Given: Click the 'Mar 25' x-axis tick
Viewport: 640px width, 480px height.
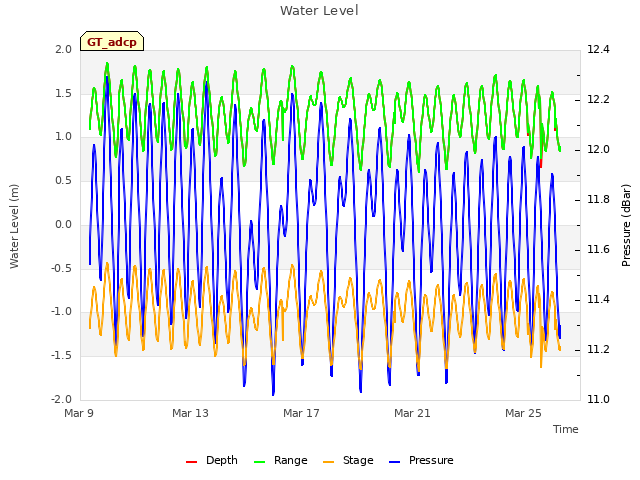Looking at the screenshot, I should [x=523, y=413].
